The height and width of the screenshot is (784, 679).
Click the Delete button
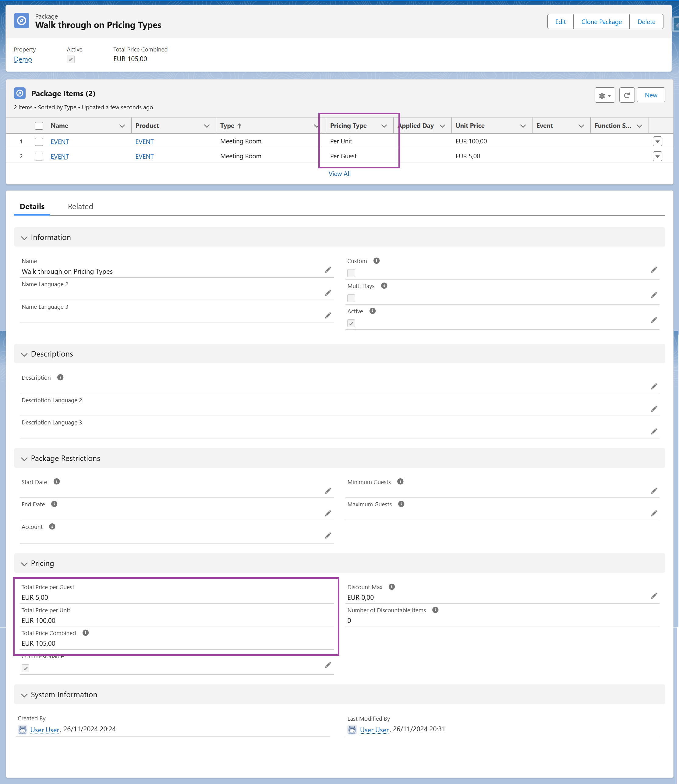tap(646, 22)
